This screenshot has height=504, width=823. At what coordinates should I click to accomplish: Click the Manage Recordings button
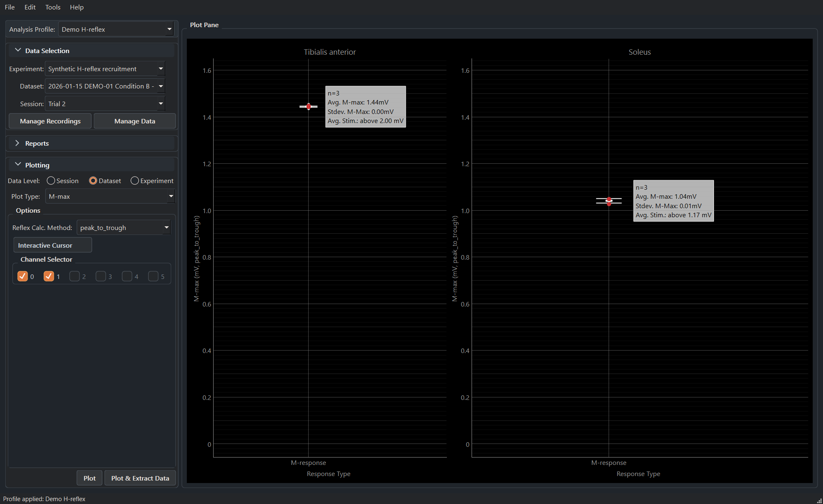[x=50, y=121]
